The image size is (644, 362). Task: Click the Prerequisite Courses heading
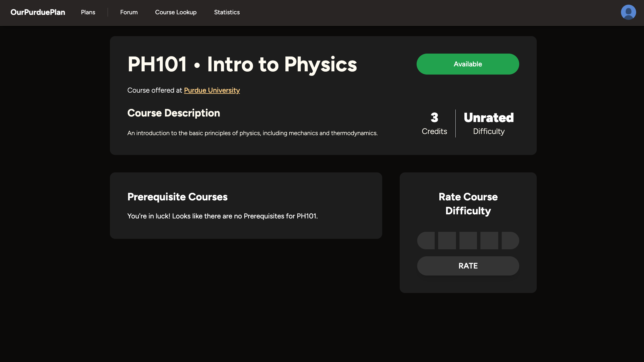coord(177,197)
